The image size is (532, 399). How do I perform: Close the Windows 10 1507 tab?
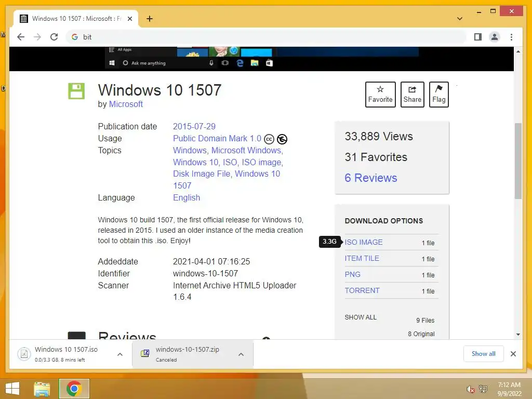pyautogui.click(x=129, y=19)
